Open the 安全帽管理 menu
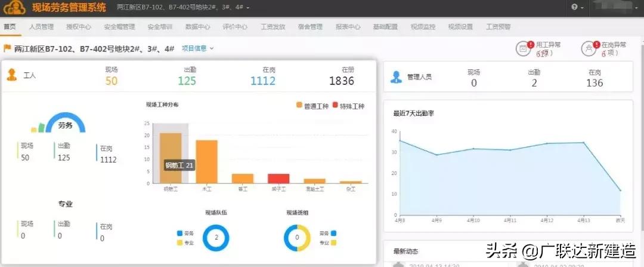This screenshot has height=267, width=644. click(119, 27)
